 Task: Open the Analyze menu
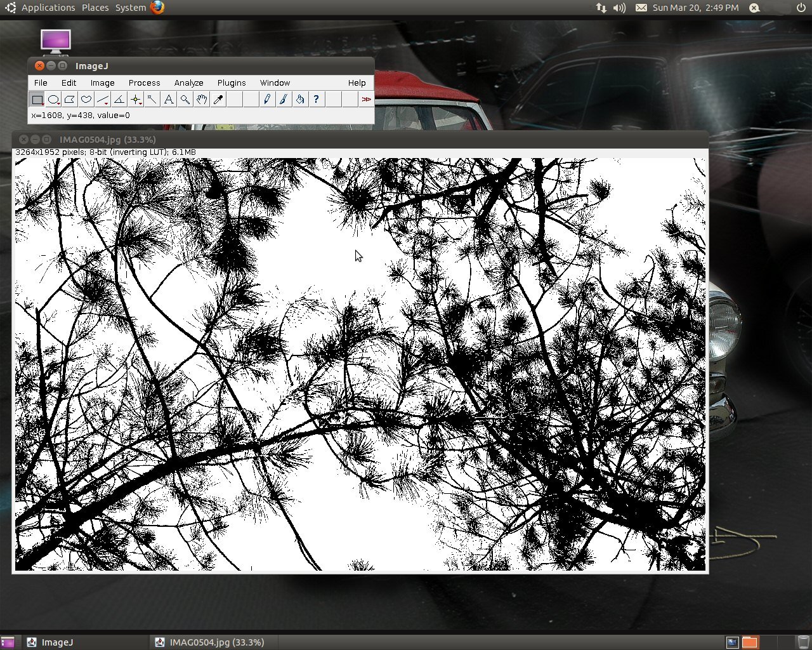(x=188, y=83)
